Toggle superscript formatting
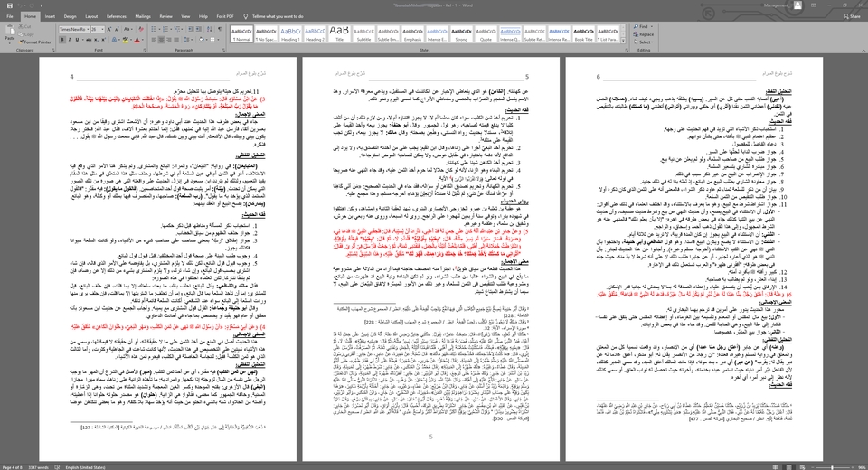Screen dimensions: 868x470 [x=103, y=40]
